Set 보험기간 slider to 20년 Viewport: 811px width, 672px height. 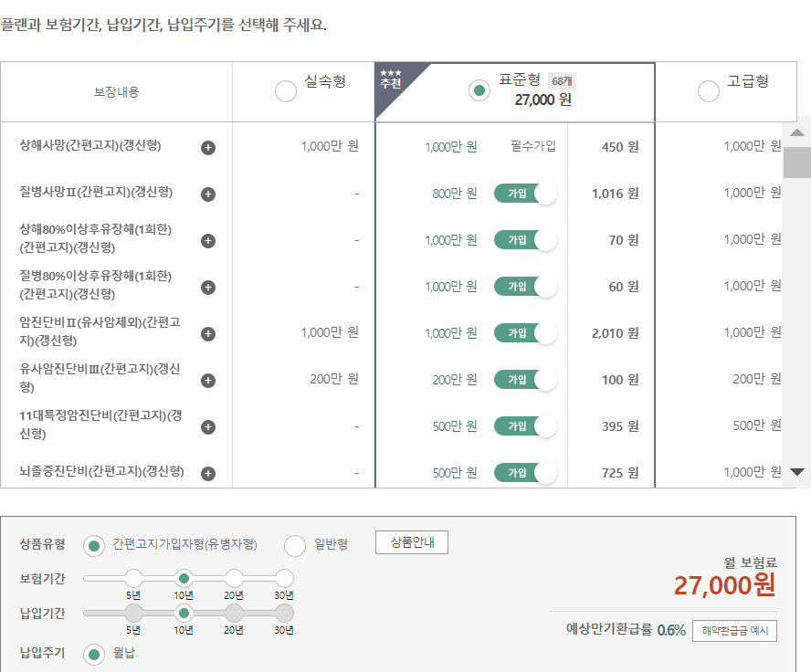pyautogui.click(x=234, y=579)
